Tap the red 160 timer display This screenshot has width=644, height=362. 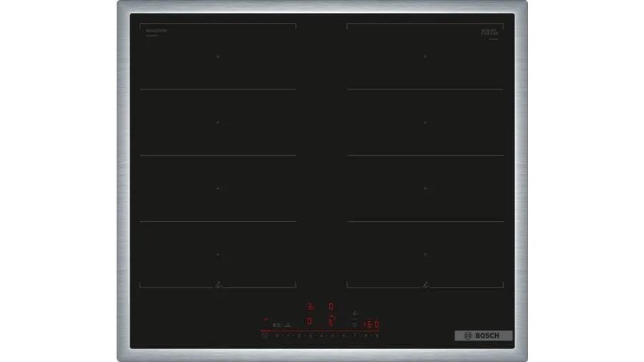pyautogui.click(x=371, y=325)
